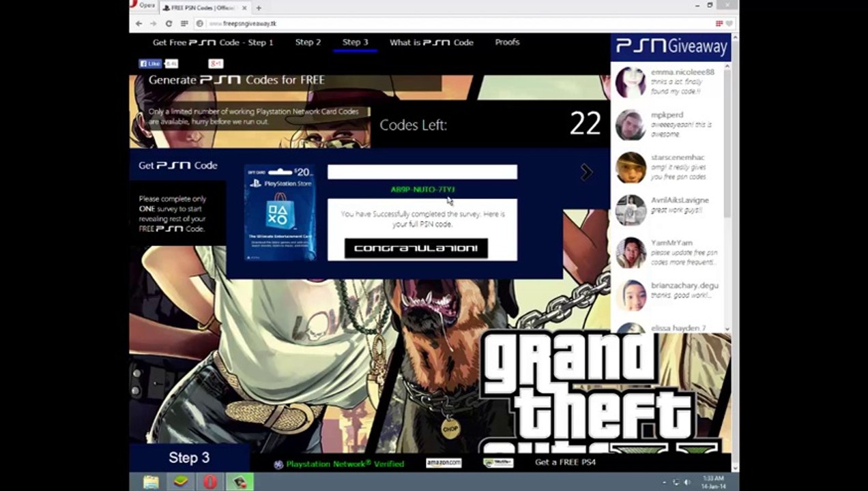
Task: Click the Codes Left counter 22
Action: [x=585, y=124]
